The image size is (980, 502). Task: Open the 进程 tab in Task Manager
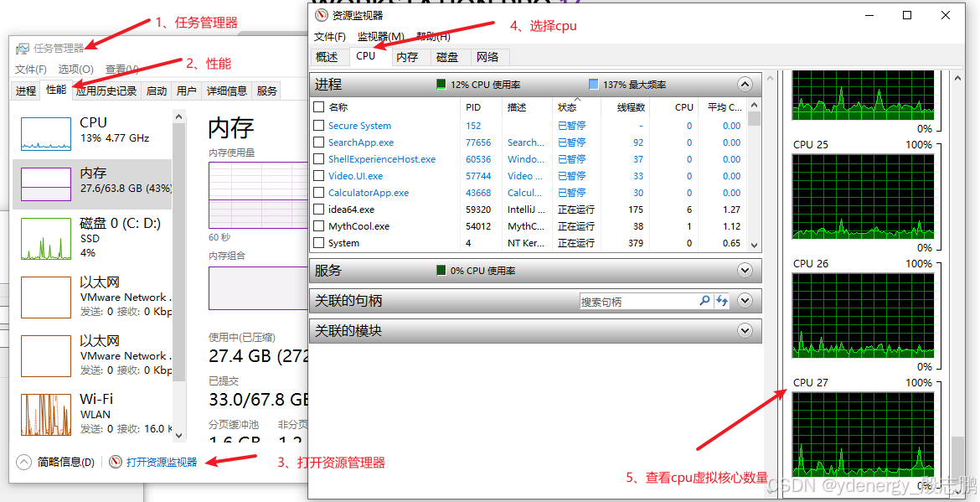pos(26,91)
